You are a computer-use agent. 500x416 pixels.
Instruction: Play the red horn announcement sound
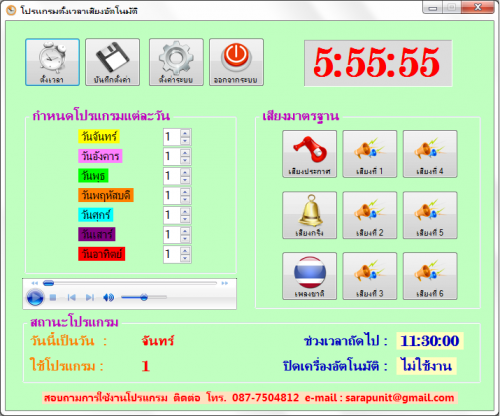[x=310, y=154]
